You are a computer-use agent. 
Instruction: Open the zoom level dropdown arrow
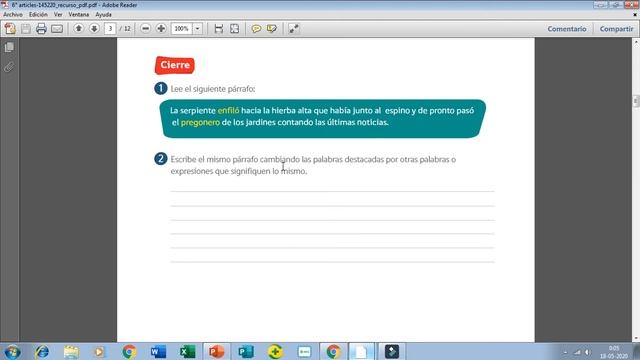pyautogui.click(x=198, y=29)
